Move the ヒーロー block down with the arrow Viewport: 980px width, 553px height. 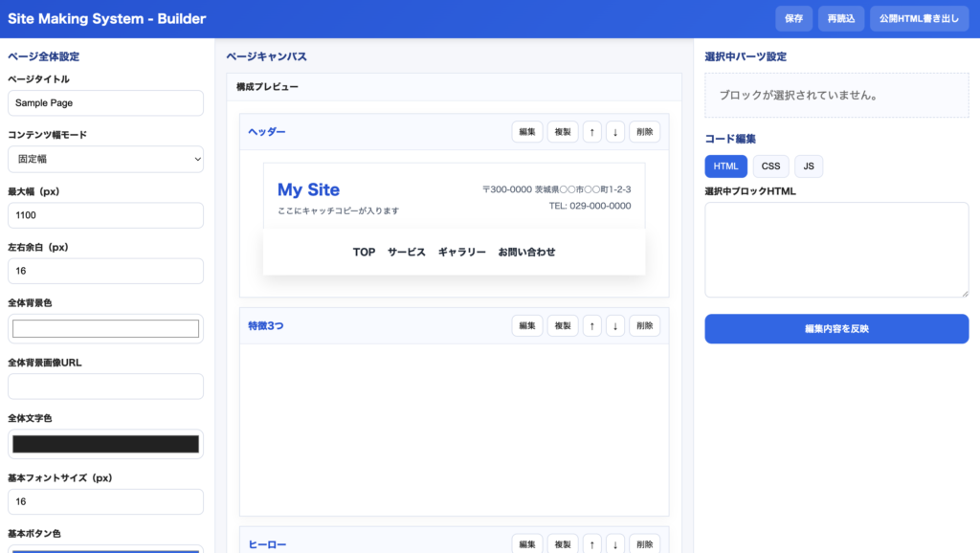[615, 544]
